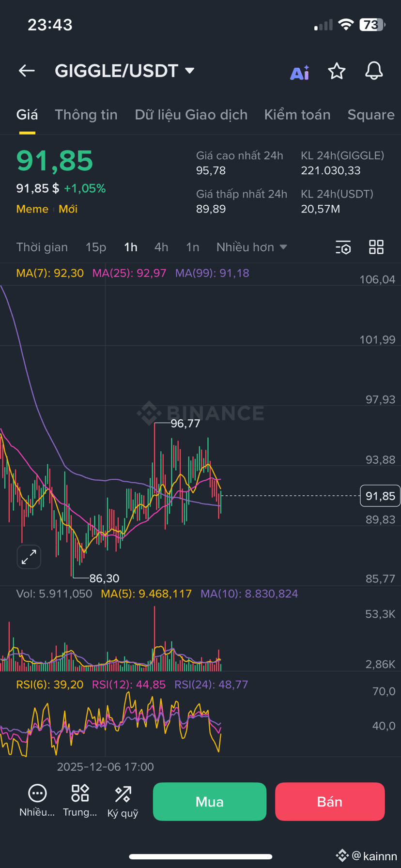Viewport: 401px width, 868px height.
Task: Tap the large 91,85 price heading
Action: (55, 161)
